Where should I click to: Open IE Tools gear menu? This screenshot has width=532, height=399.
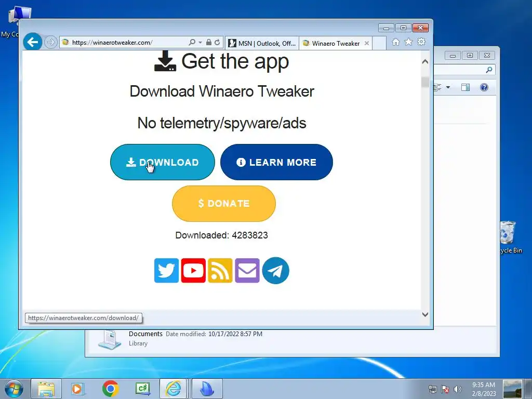click(x=421, y=42)
